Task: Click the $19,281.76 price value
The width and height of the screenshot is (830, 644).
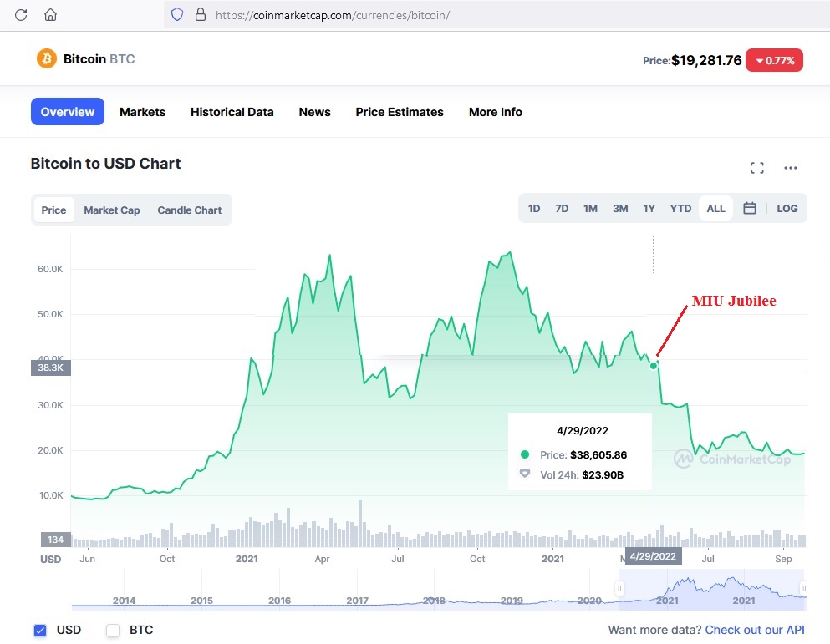Action: pyautogui.click(x=706, y=60)
